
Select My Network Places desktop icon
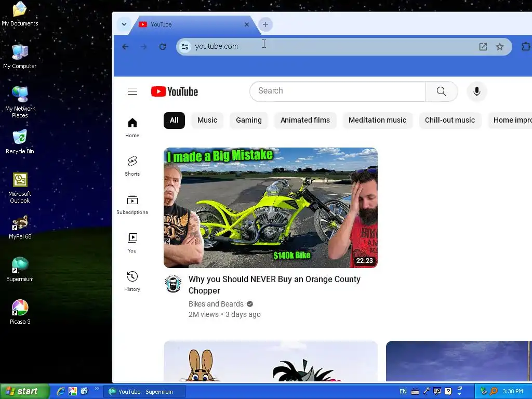pyautogui.click(x=20, y=102)
